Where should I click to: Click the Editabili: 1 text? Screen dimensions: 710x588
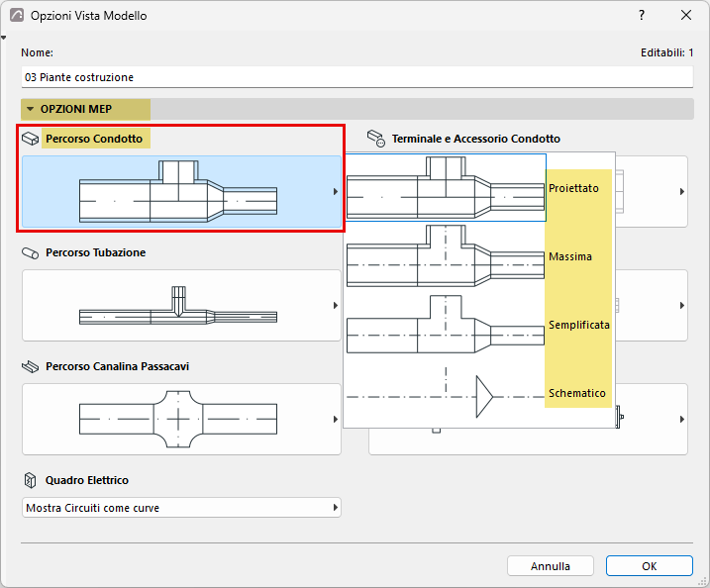666,52
